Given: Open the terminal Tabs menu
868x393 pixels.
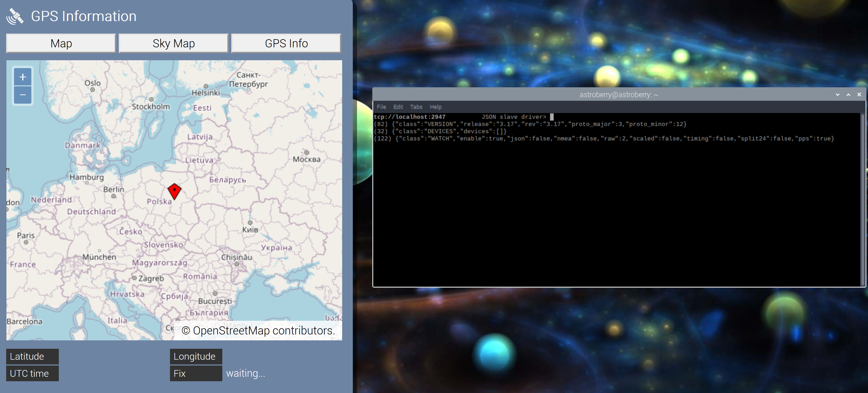Looking at the screenshot, I should pyautogui.click(x=416, y=107).
